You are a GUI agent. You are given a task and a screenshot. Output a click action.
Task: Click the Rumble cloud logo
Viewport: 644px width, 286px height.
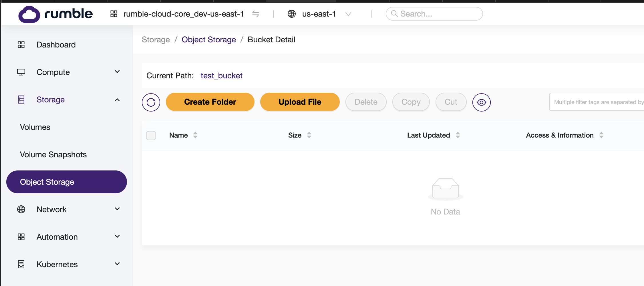tap(55, 14)
